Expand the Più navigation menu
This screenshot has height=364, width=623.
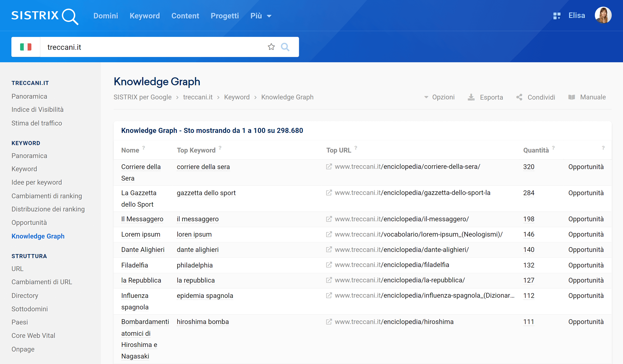click(x=260, y=16)
